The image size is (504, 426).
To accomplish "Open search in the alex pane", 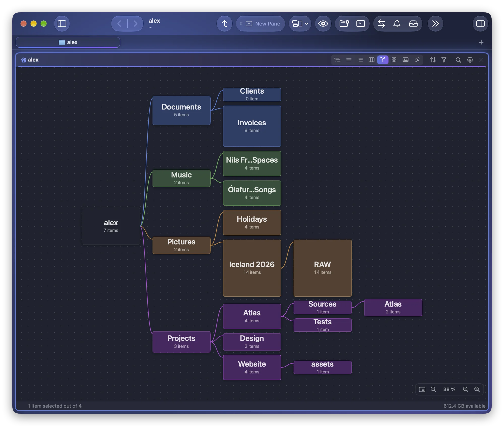I will pos(458,60).
